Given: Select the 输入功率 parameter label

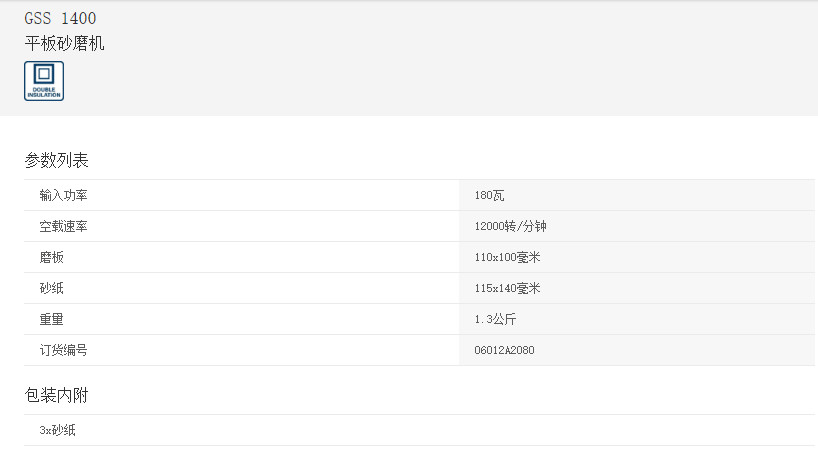Looking at the screenshot, I should [x=63, y=196].
